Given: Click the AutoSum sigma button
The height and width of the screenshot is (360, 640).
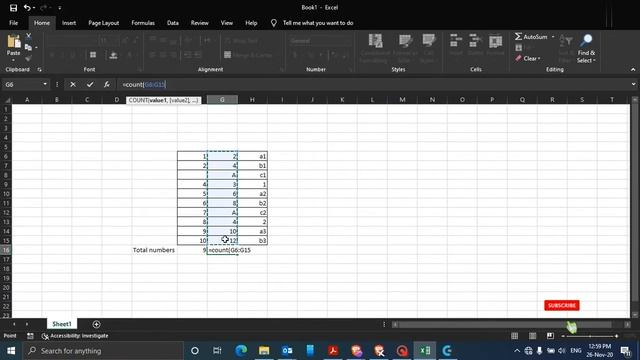Looking at the screenshot, I should (x=531, y=37).
